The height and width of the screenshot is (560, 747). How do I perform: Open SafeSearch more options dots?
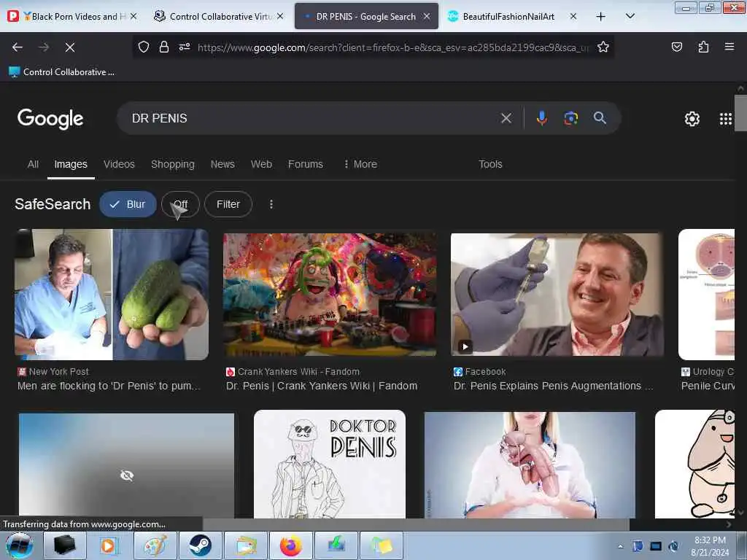click(x=271, y=204)
